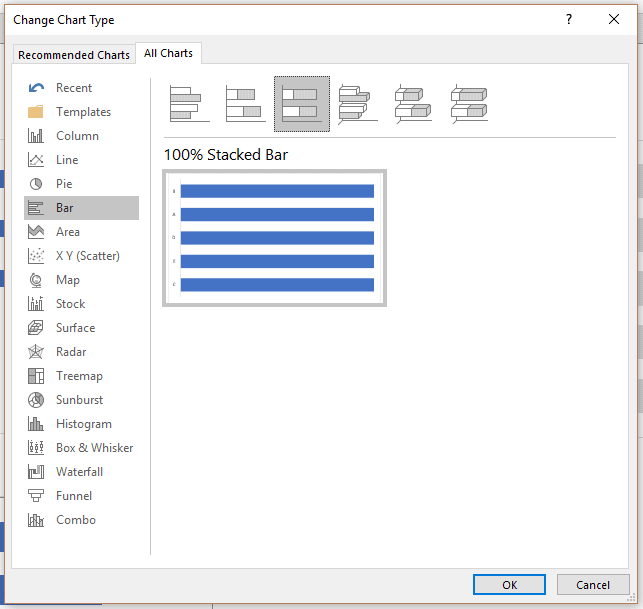643x609 pixels.
Task: Select X Y (Scatter) chart category
Action: tap(87, 256)
